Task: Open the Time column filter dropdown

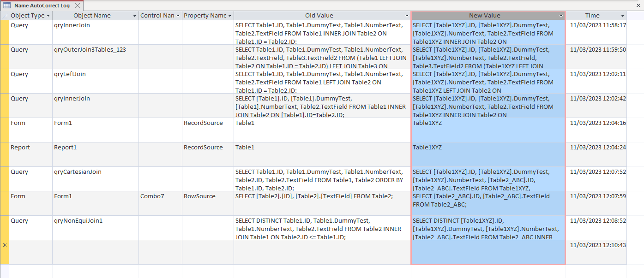Action: click(x=622, y=16)
